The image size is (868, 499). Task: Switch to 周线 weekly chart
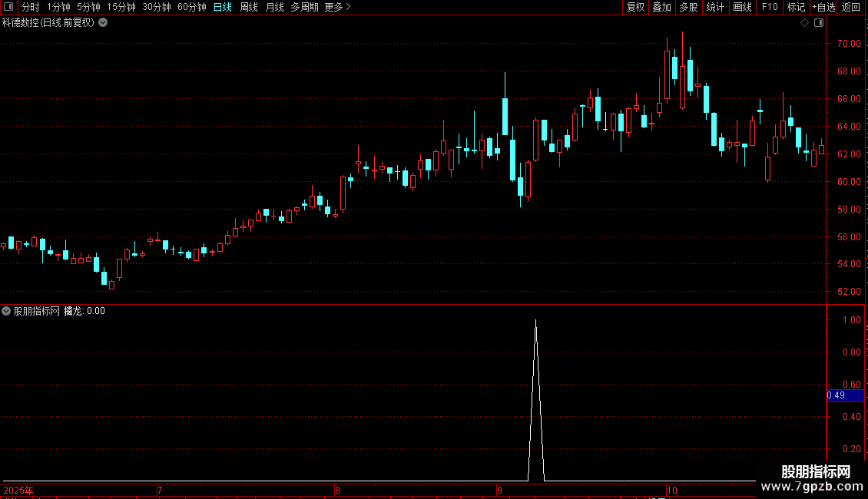249,7
